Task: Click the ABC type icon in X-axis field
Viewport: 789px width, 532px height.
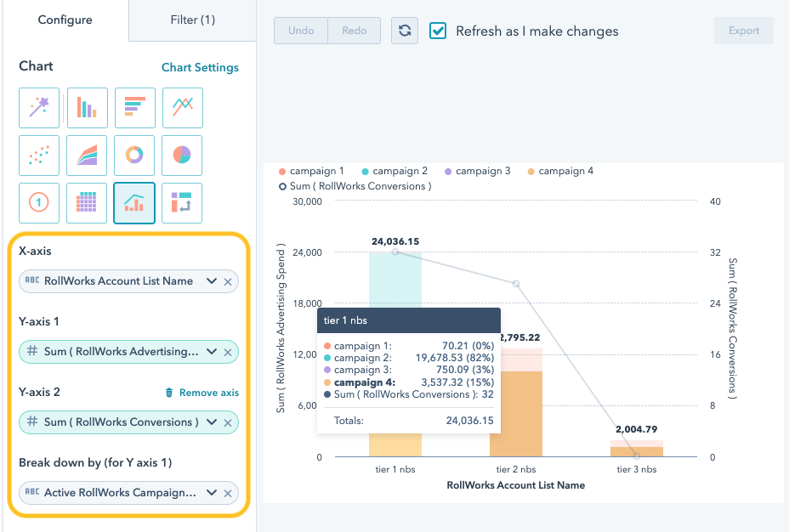Action: point(32,280)
